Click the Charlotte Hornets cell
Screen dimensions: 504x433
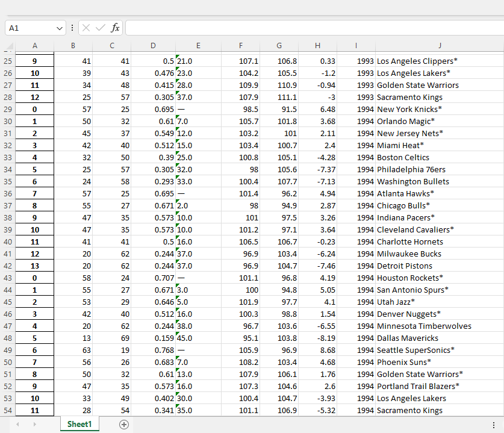440,241
